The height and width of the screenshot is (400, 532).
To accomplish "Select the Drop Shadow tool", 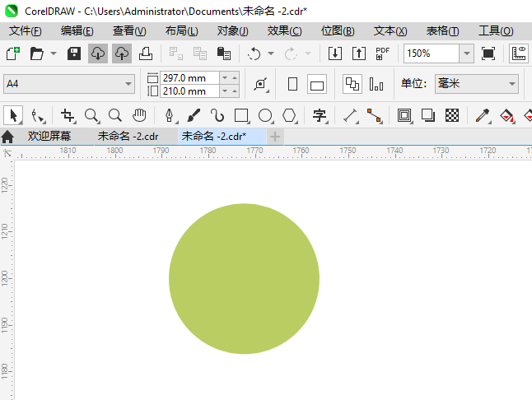I will (428, 115).
